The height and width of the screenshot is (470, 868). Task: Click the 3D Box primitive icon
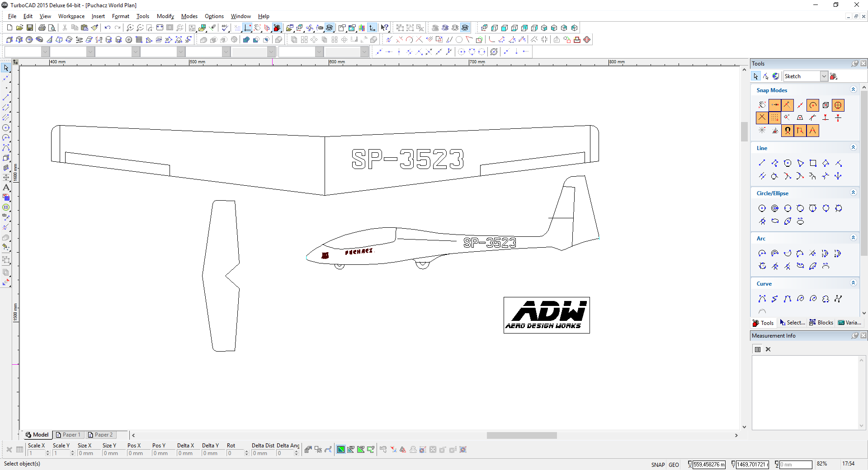9,40
